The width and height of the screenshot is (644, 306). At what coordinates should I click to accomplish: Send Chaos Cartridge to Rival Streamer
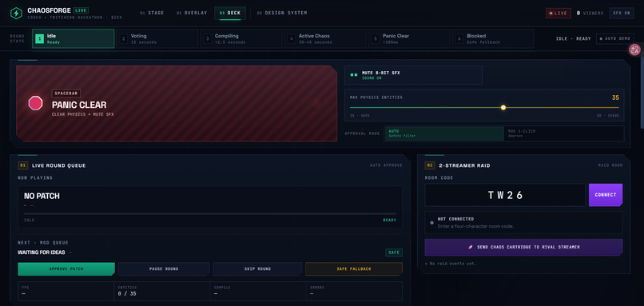pos(523,247)
